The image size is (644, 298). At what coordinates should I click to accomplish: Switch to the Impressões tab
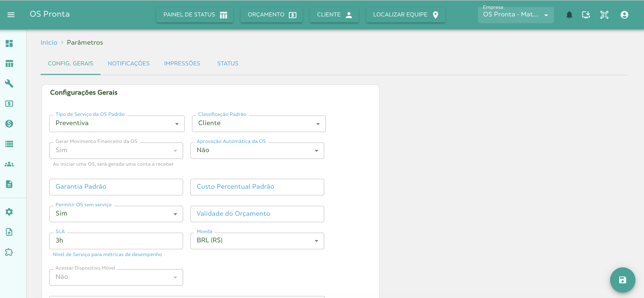coord(182,63)
